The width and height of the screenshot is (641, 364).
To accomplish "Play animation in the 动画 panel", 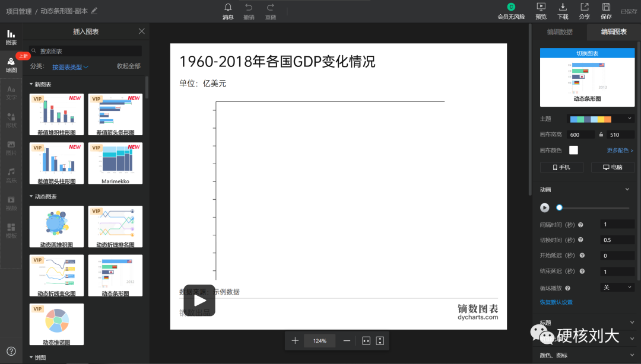I will pyautogui.click(x=544, y=207).
